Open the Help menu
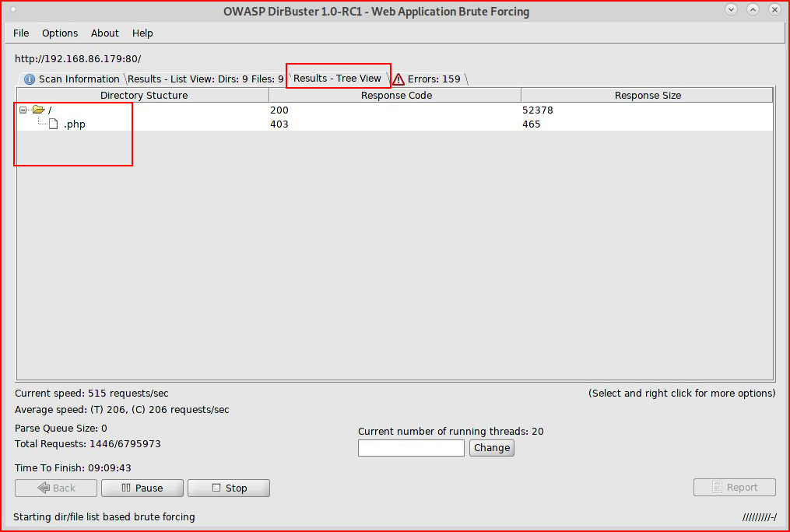 pyautogui.click(x=142, y=33)
